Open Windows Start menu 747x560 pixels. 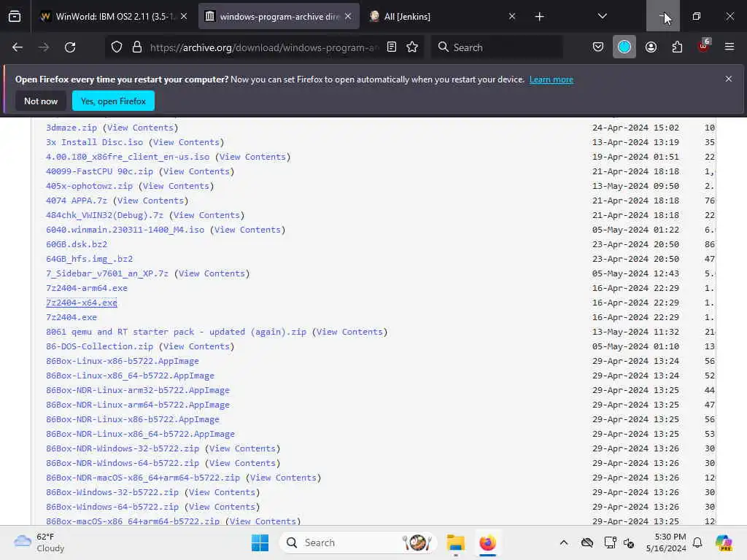tap(260, 542)
